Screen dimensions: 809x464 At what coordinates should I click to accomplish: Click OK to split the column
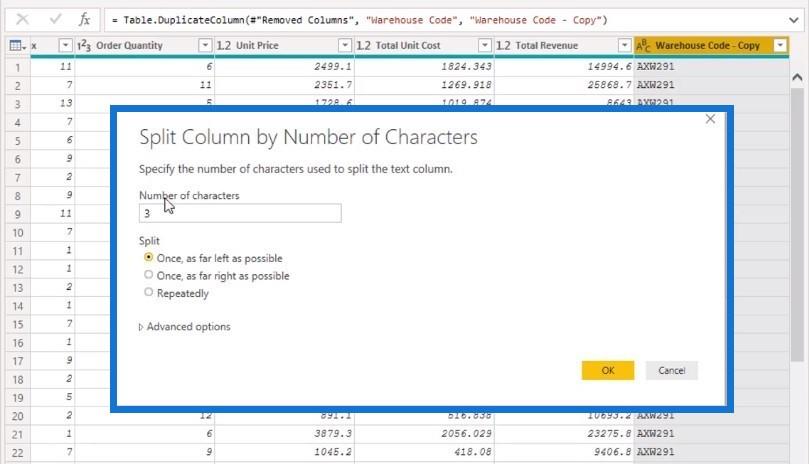(x=608, y=371)
